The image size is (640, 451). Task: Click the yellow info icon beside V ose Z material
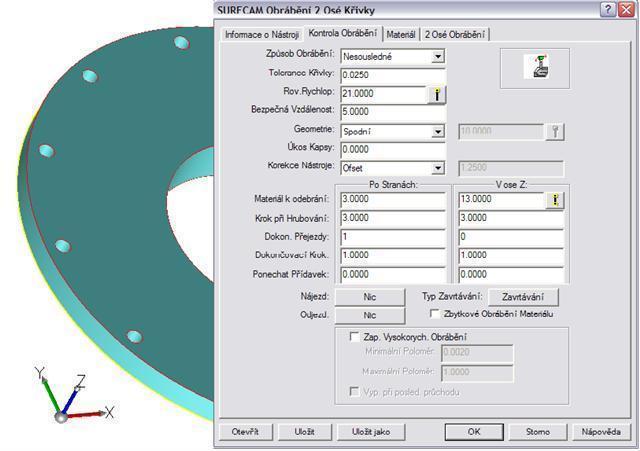555,200
